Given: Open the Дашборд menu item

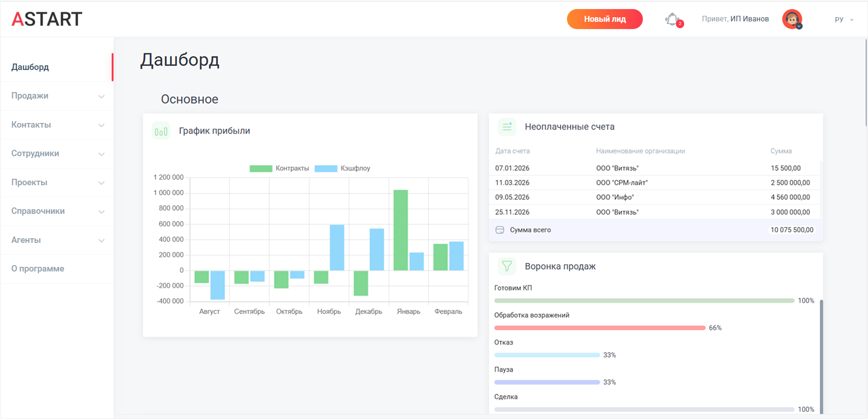Looking at the screenshot, I should [30, 67].
